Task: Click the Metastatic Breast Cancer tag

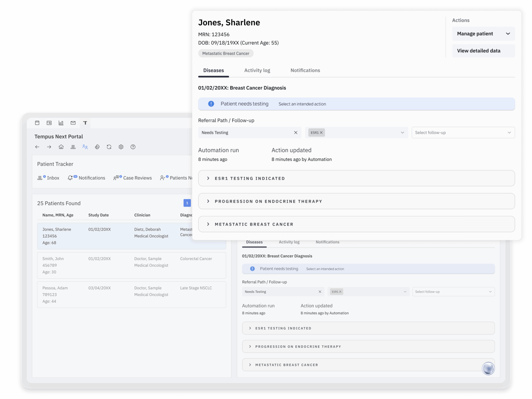Action: coord(226,53)
